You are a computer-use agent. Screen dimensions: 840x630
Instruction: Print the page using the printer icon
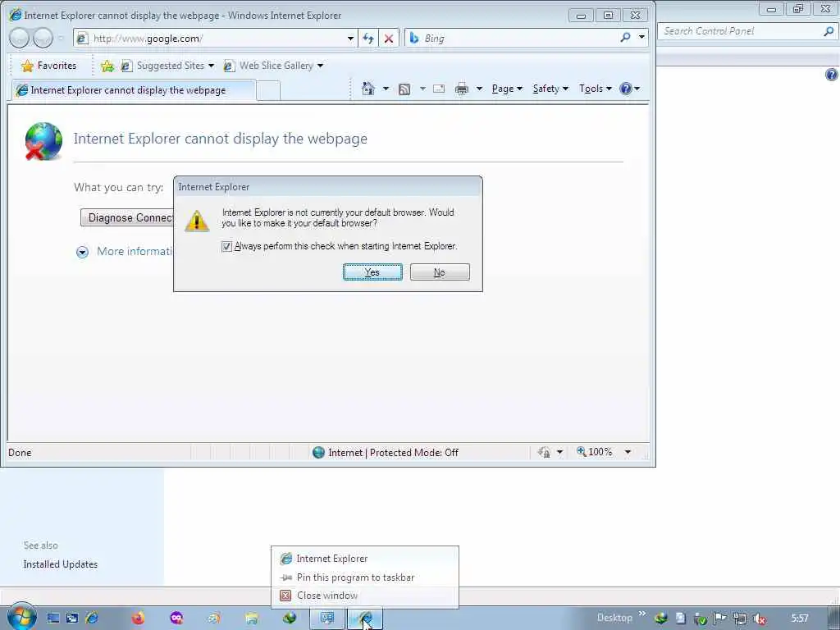461,89
